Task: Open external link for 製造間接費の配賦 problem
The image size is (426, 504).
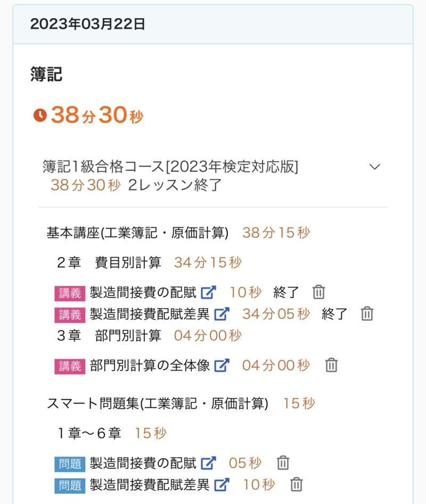Action: (x=208, y=463)
